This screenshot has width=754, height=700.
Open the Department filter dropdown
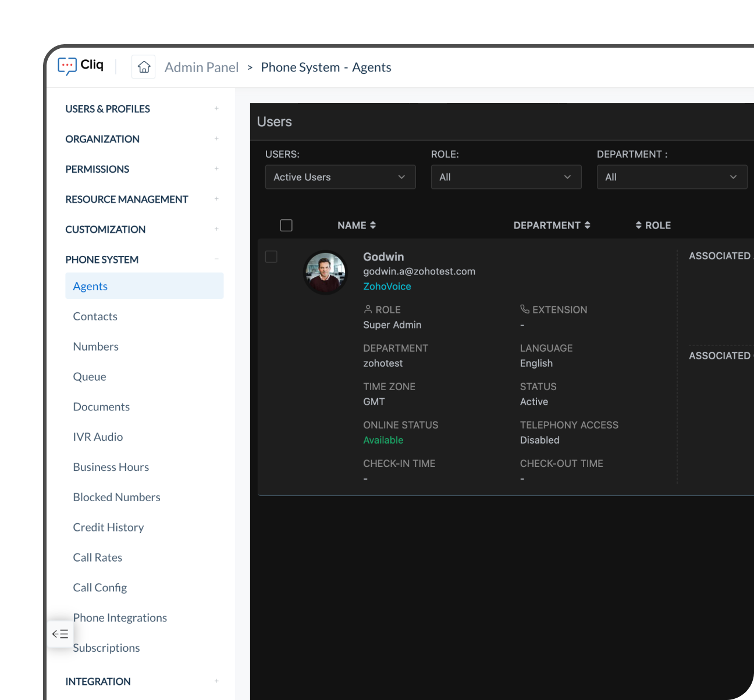[671, 177]
